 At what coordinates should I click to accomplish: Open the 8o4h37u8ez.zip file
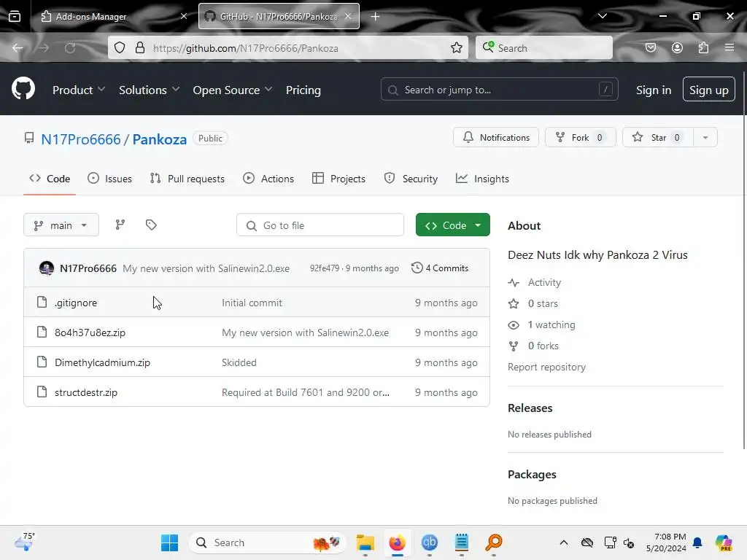(90, 332)
